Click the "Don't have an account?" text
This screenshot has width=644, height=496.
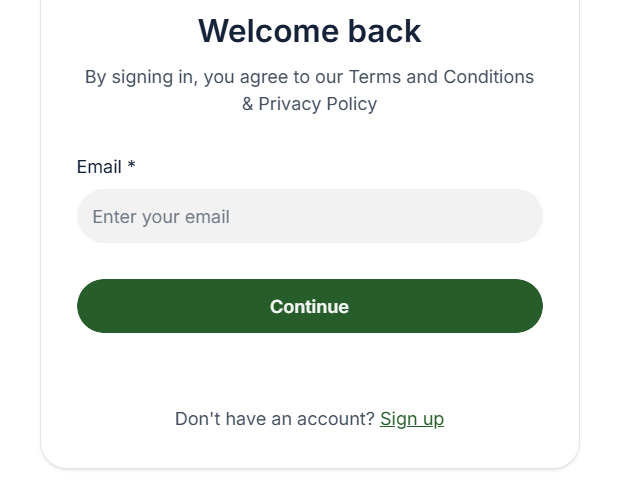click(x=275, y=419)
